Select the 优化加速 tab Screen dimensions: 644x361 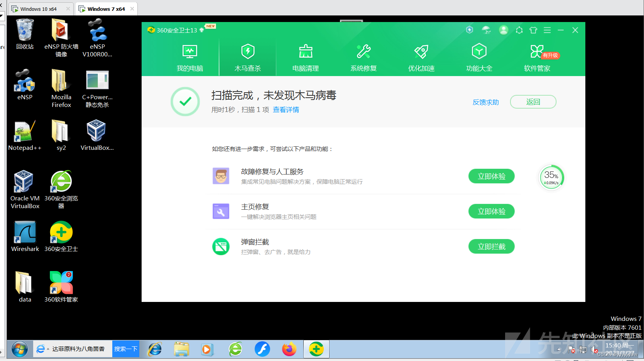pyautogui.click(x=421, y=58)
